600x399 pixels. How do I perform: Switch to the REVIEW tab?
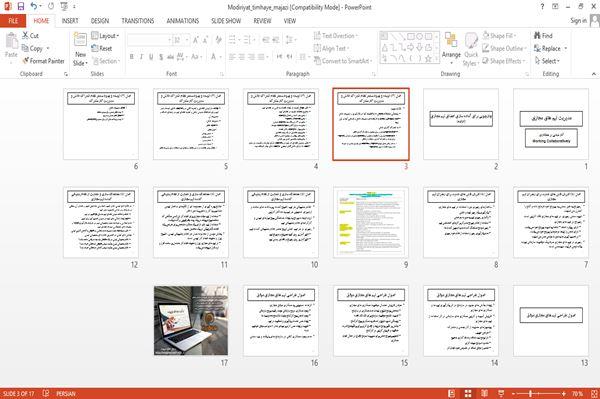262,21
